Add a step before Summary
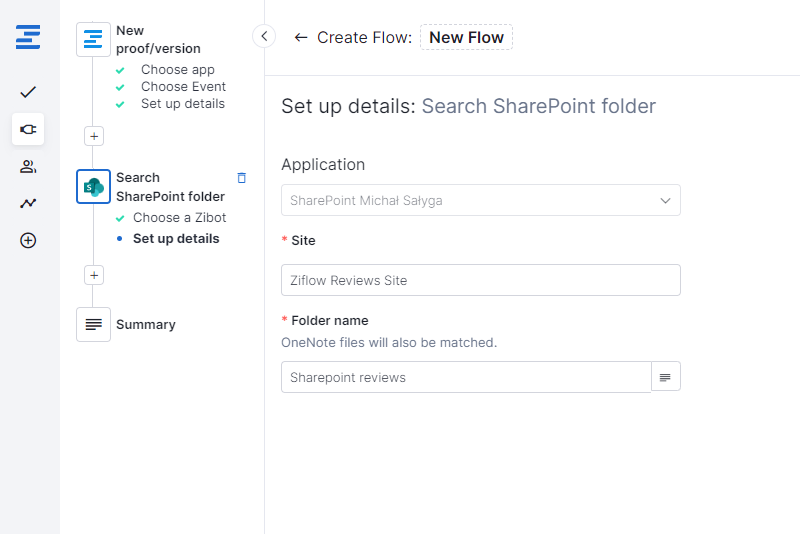This screenshot has height=534, width=800. [94, 275]
